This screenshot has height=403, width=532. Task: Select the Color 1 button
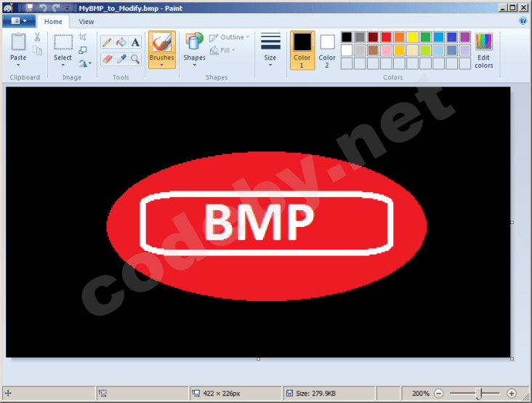pyautogui.click(x=302, y=51)
